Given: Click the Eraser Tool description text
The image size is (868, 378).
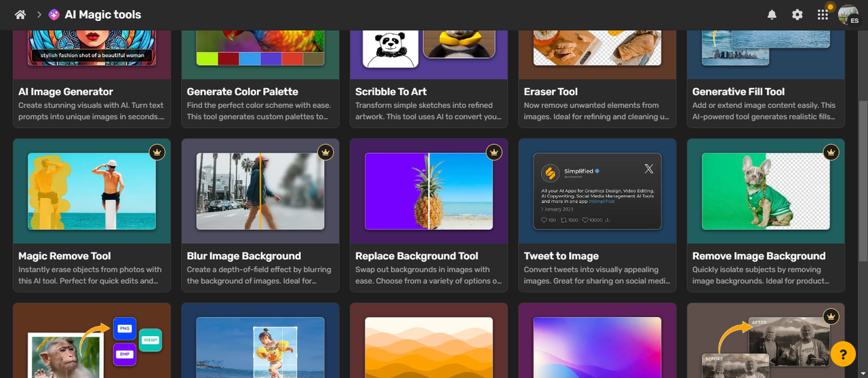Looking at the screenshot, I should (596, 110).
